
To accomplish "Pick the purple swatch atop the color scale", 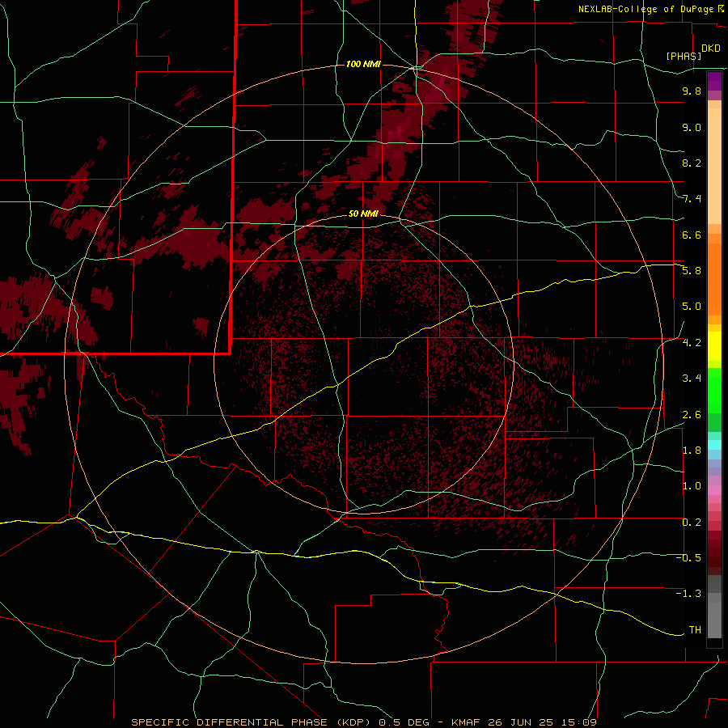I will (x=714, y=81).
